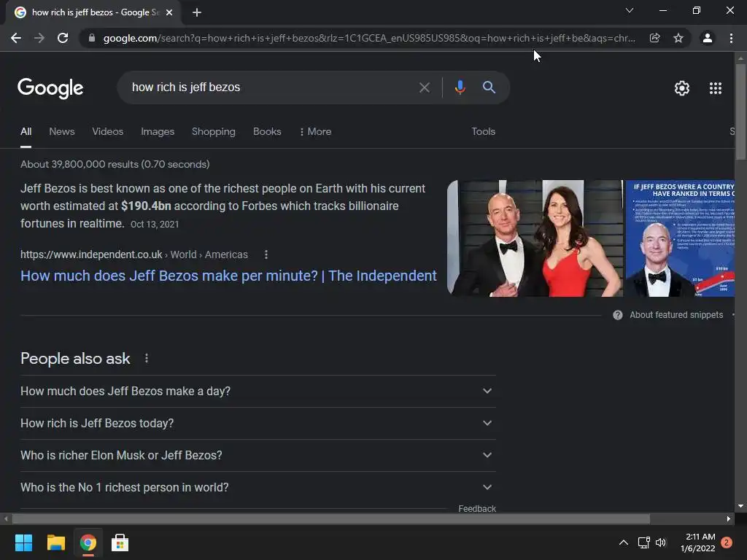Click horizontal scrollbar right arrow
747x560 pixels.
click(729, 518)
